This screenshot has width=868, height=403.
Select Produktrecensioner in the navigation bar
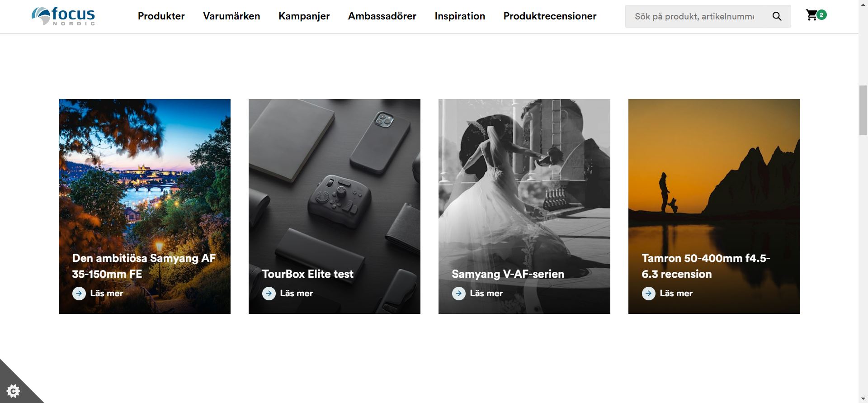point(550,16)
